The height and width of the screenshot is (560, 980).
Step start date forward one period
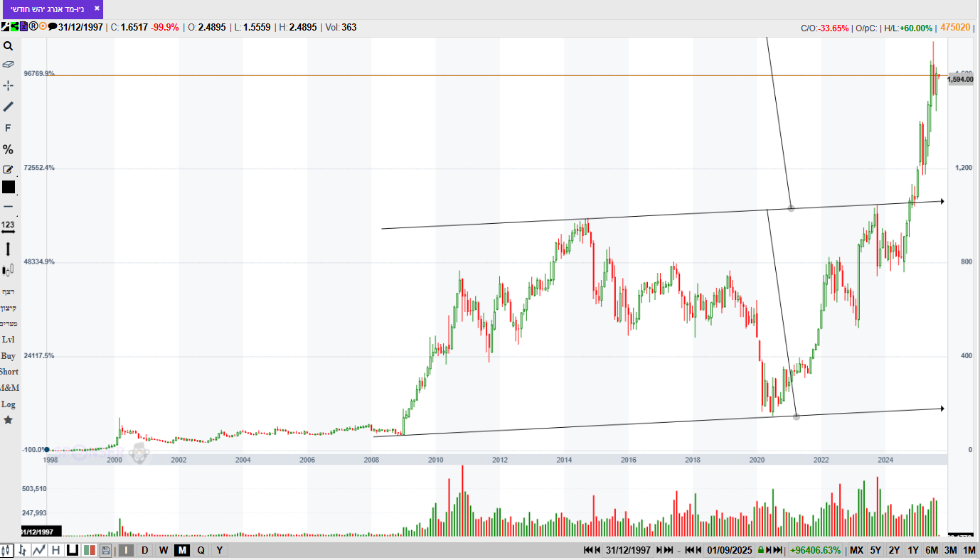coord(659,550)
